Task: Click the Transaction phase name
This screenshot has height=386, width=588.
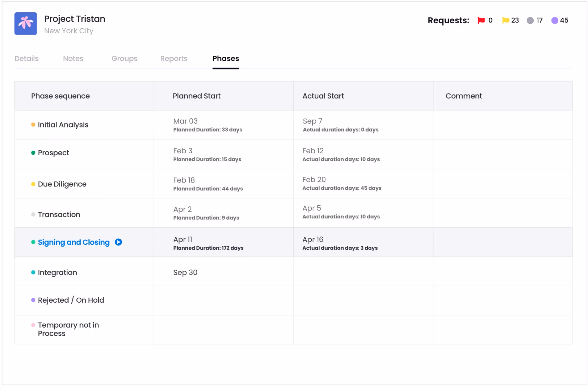Action: (x=59, y=215)
